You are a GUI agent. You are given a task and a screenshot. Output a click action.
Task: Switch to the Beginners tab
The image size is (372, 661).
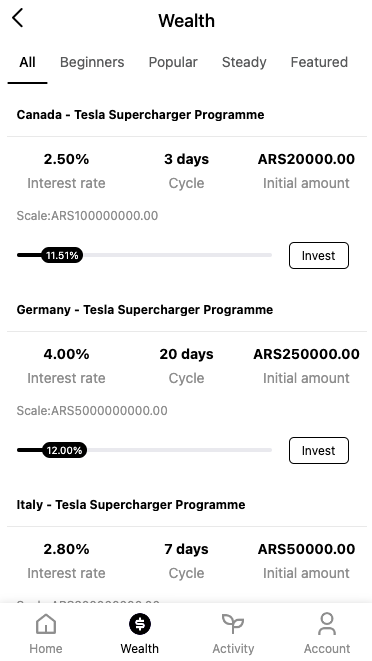pyautogui.click(x=92, y=62)
